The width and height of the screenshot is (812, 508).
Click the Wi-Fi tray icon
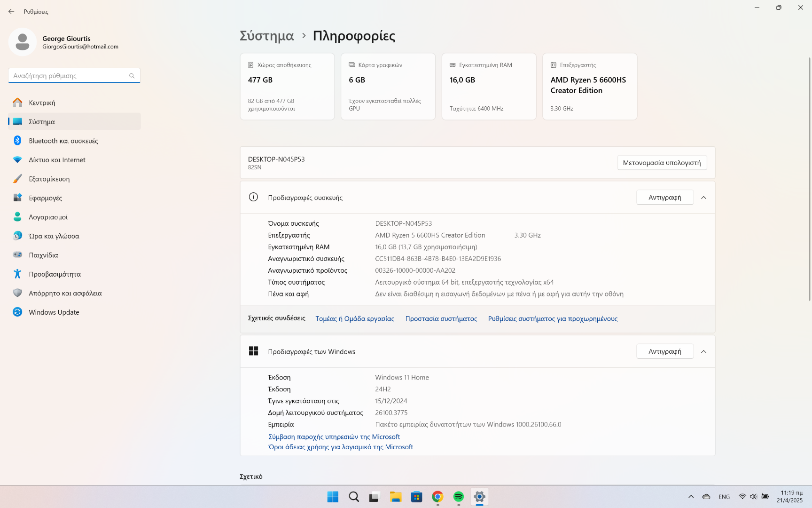click(742, 497)
